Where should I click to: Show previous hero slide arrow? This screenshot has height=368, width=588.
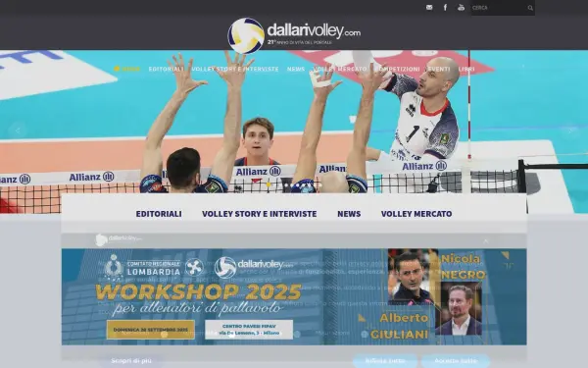(18, 131)
